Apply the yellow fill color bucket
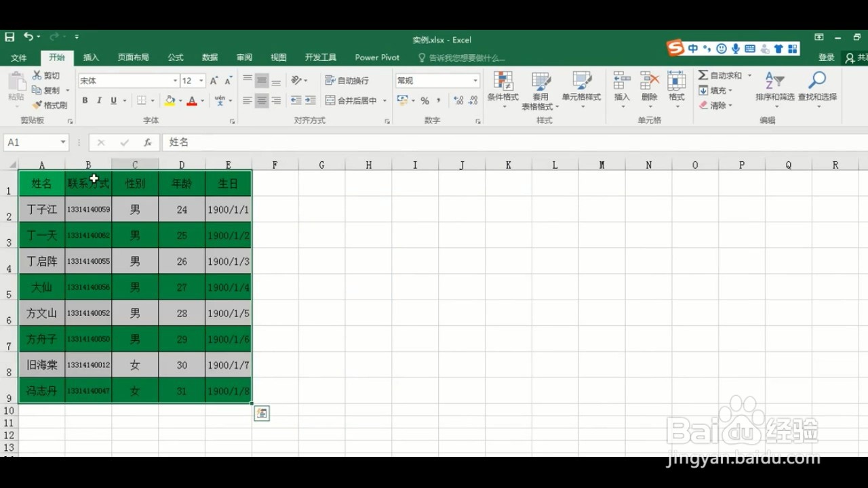The height and width of the screenshot is (488, 868). (x=170, y=100)
